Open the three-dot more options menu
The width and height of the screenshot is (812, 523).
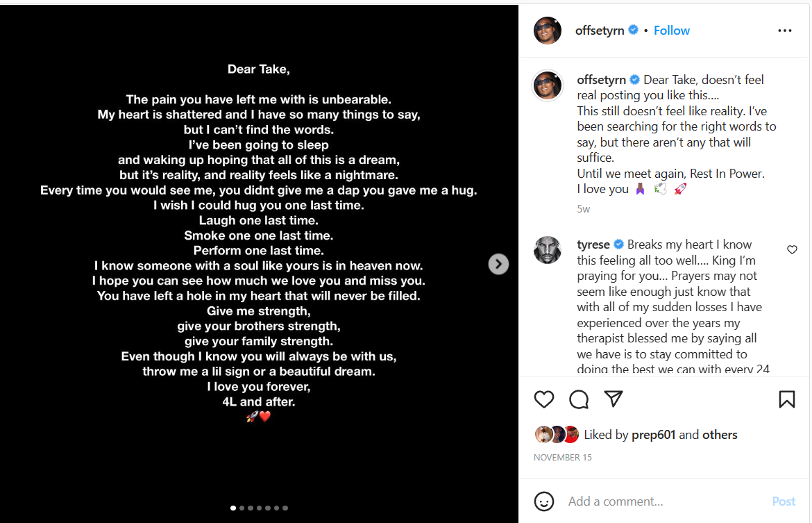tap(785, 31)
